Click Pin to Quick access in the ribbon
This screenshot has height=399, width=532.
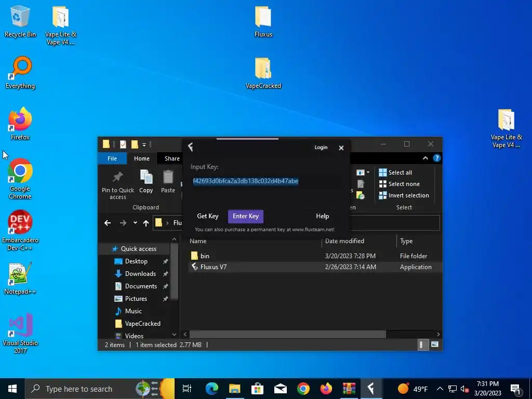click(118, 185)
